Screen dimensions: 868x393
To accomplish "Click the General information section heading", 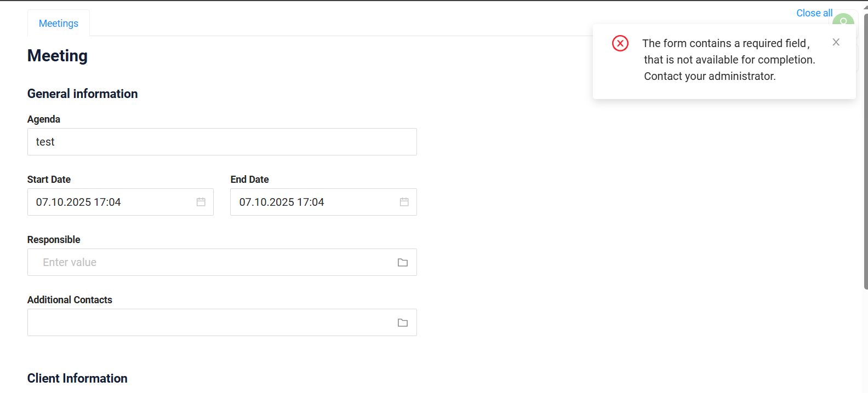I will (83, 94).
